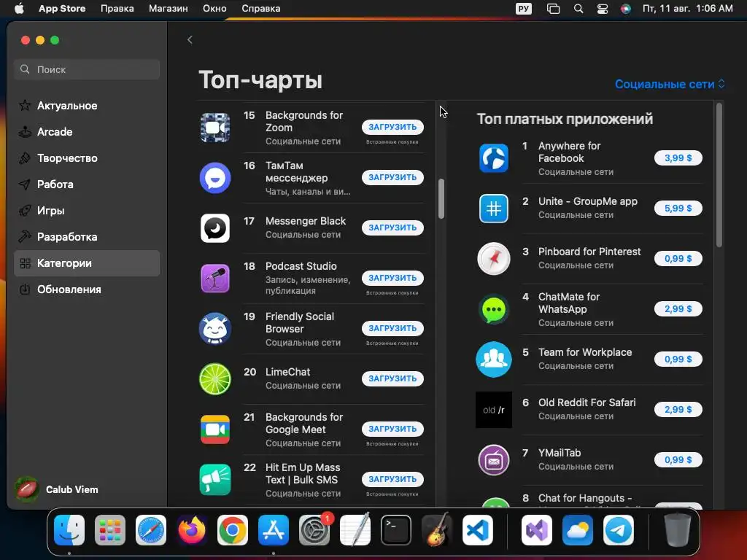
Task: Open the App Store menu
Action: (x=62, y=9)
